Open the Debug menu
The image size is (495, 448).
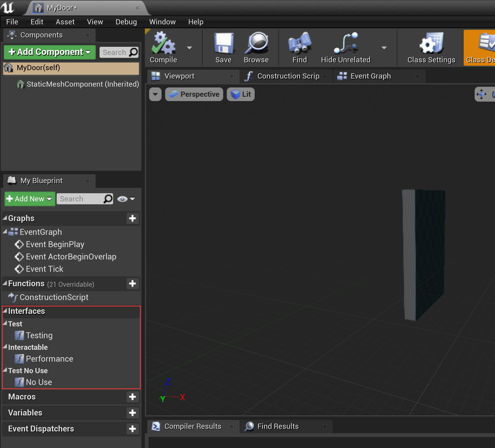click(126, 22)
